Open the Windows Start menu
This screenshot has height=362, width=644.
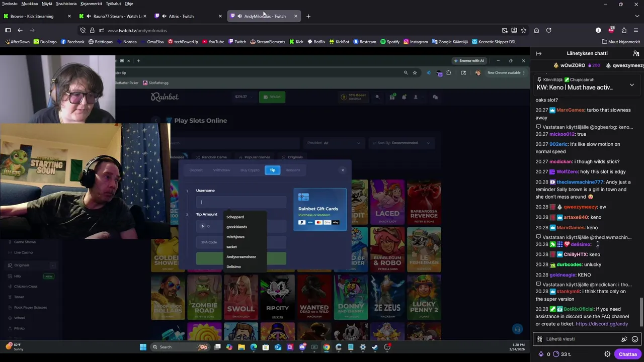coord(143,347)
